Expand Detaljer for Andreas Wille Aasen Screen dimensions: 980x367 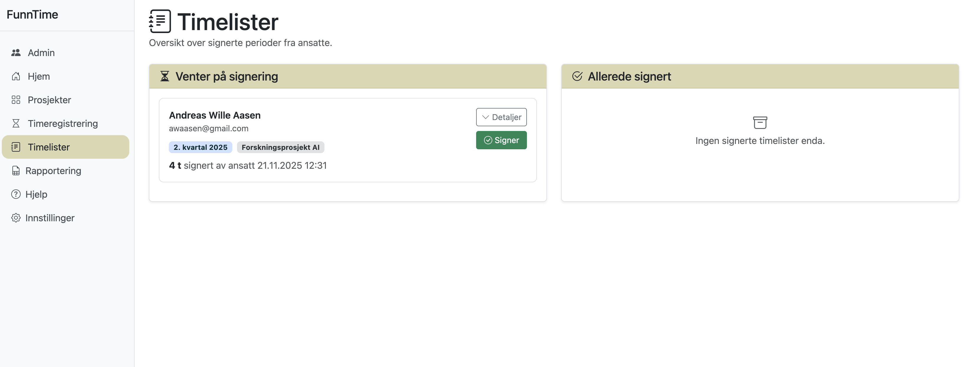[x=501, y=117]
